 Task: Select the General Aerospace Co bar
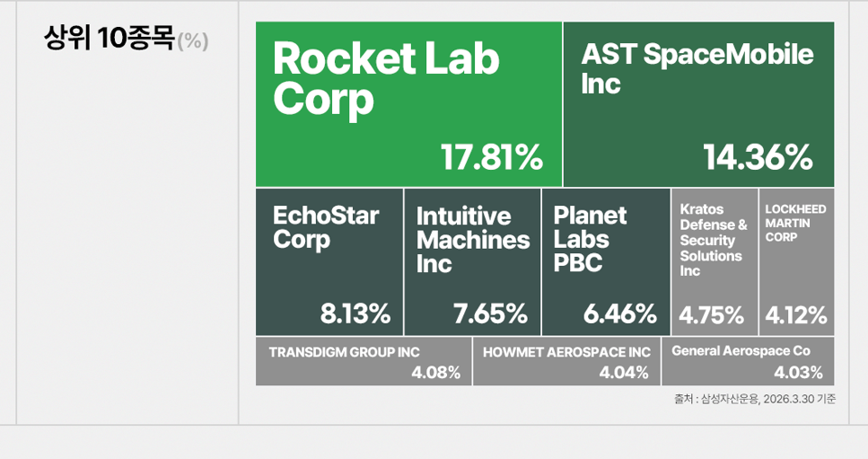pyautogui.click(x=749, y=361)
